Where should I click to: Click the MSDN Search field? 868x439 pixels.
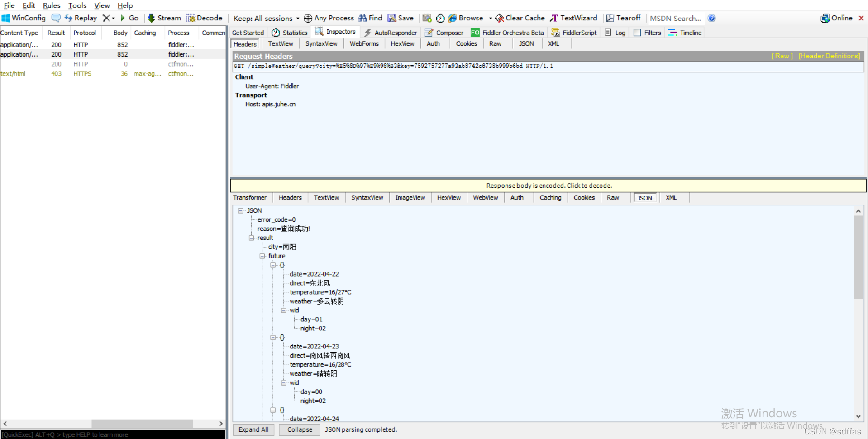coord(675,18)
